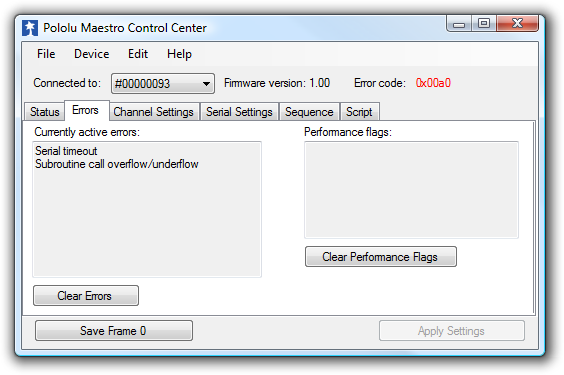Click inside the Performance flags list box
This screenshot has height=375, width=564.
pos(411,190)
